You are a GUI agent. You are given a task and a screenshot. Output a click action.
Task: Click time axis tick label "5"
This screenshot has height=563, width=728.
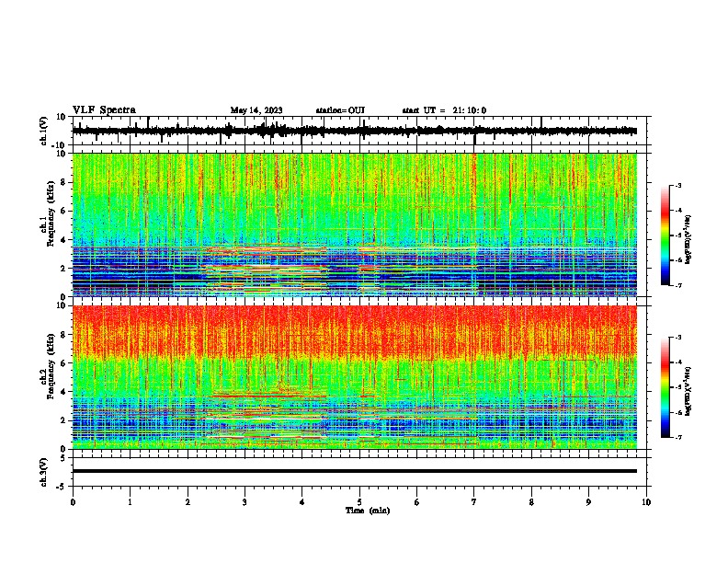(x=359, y=502)
